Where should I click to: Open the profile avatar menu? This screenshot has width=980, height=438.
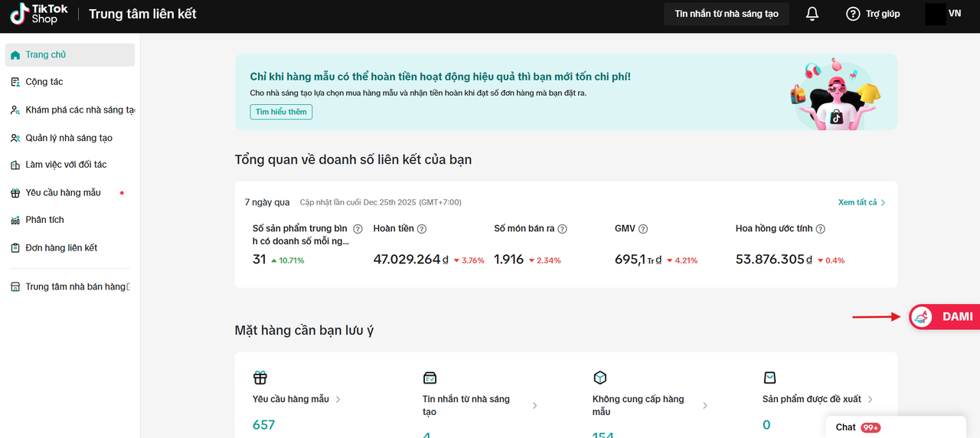click(x=936, y=14)
